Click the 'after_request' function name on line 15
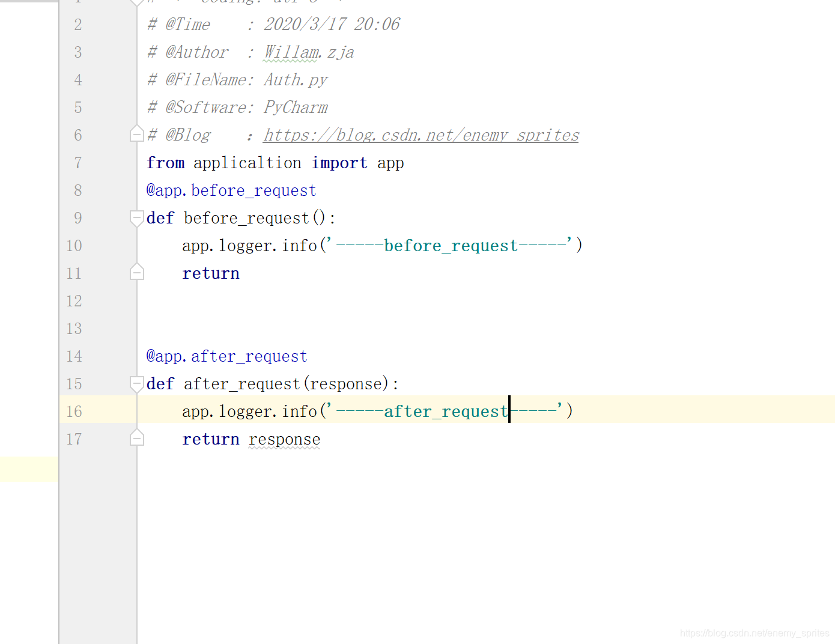 tap(242, 384)
